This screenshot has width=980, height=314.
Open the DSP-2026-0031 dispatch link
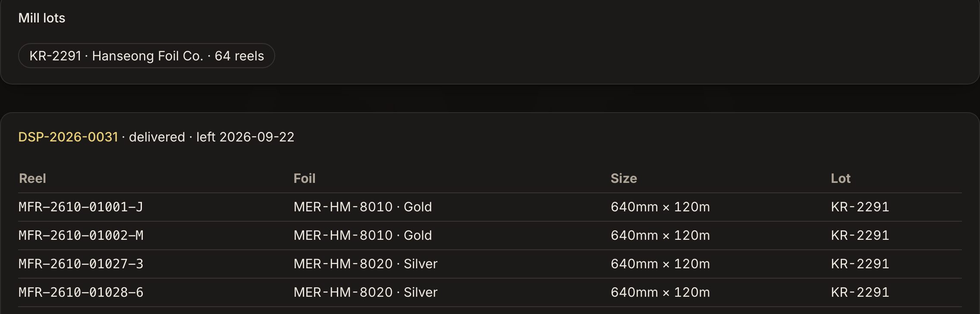(x=68, y=137)
